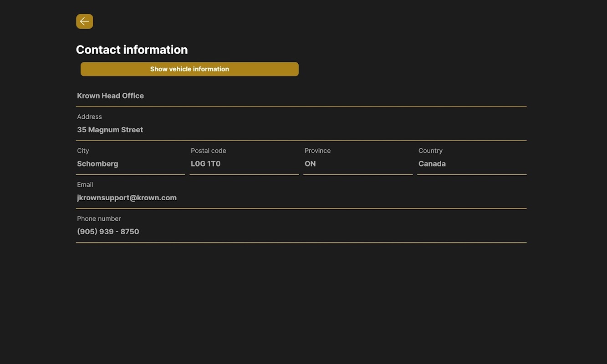Click the Email label
607x364 pixels.
(85, 185)
